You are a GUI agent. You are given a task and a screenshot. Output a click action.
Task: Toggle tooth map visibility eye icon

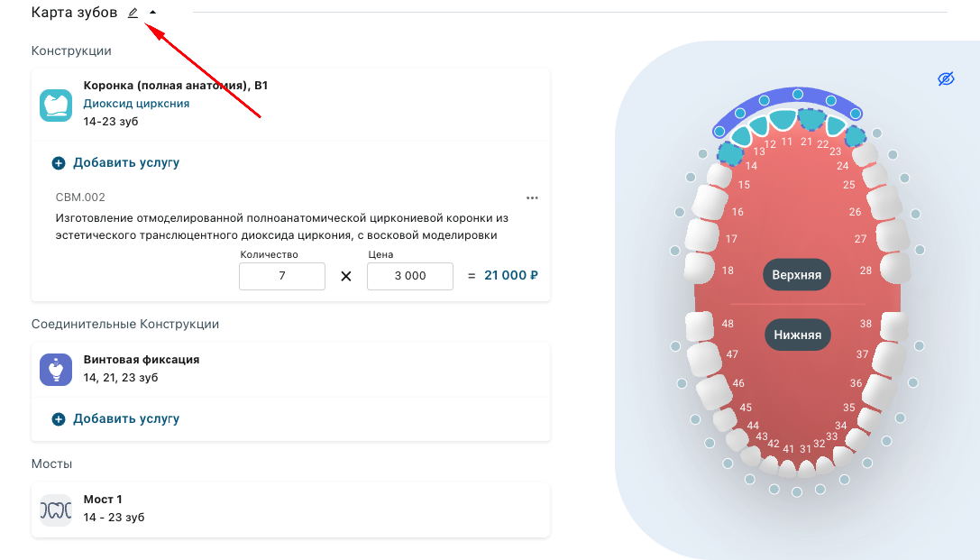(x=946, y=79)
